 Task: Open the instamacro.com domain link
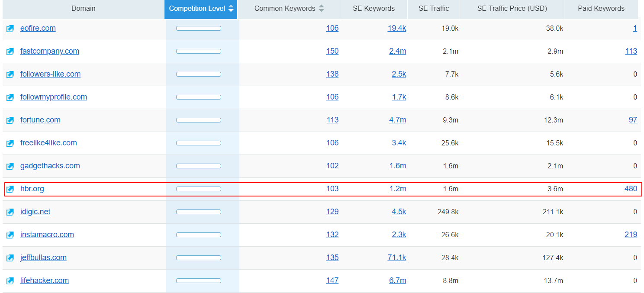[x=47, y=235]
